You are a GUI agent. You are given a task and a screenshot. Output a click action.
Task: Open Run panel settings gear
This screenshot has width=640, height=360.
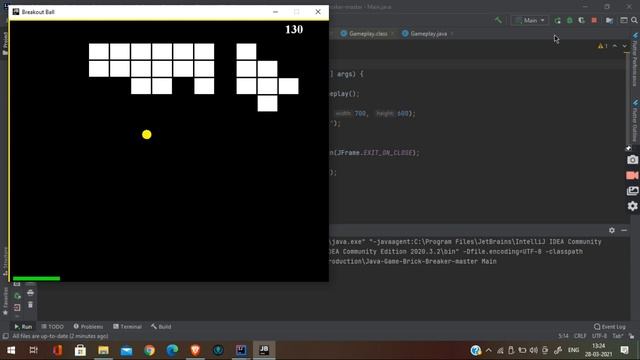(x=612, y=230)
